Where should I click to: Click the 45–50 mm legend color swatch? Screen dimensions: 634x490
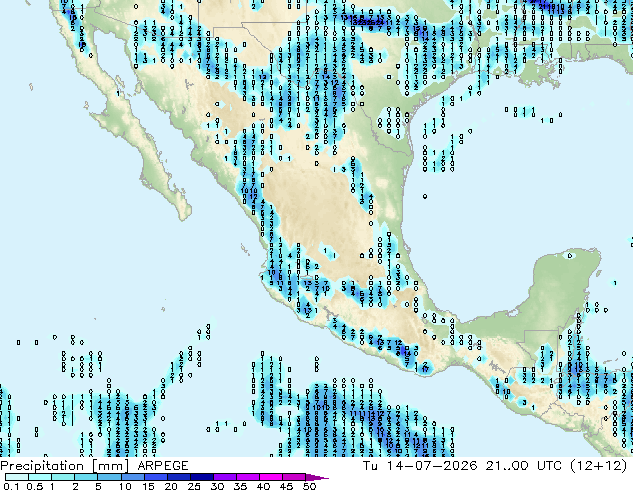click(294, 477)
